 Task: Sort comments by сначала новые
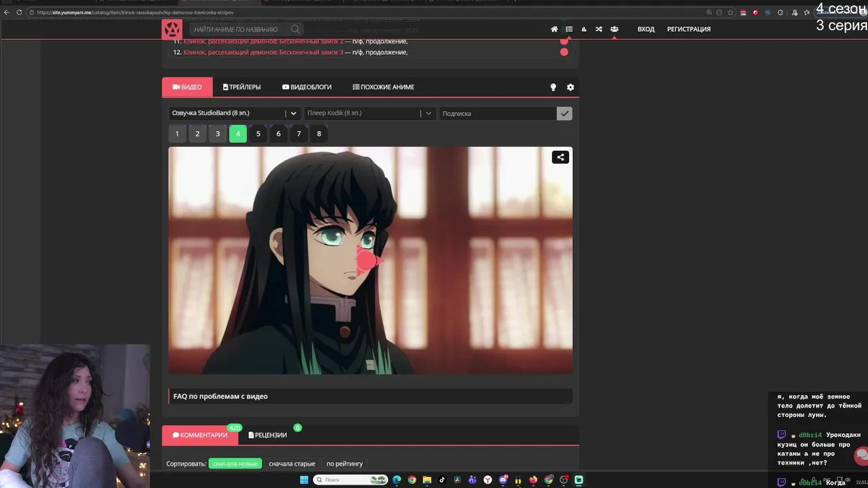235,464
